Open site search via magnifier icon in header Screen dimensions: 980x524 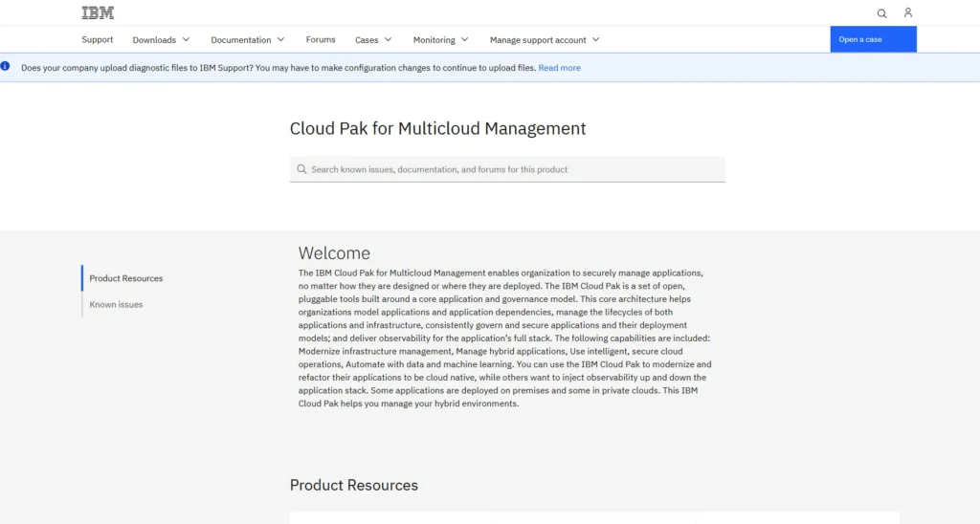coord(881,13)
